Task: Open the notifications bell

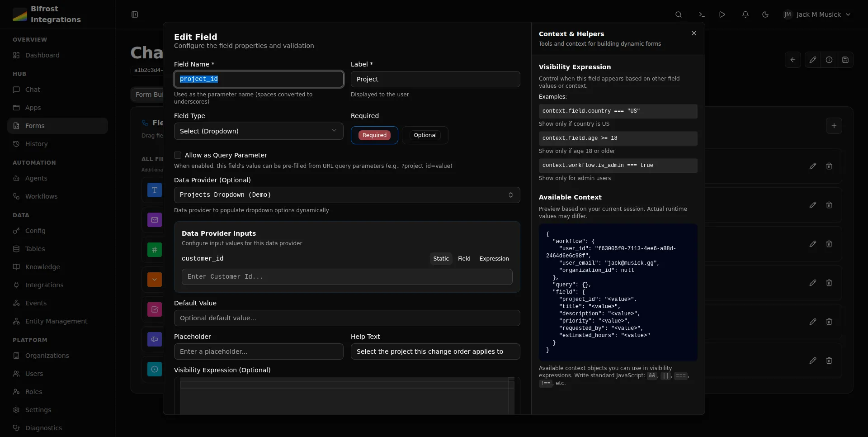Action: [745, 14]
